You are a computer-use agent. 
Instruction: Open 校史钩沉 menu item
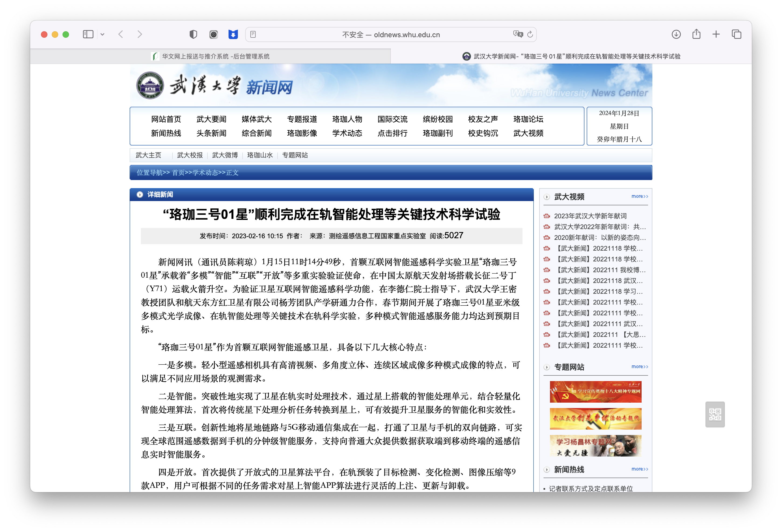click(483, 133)
